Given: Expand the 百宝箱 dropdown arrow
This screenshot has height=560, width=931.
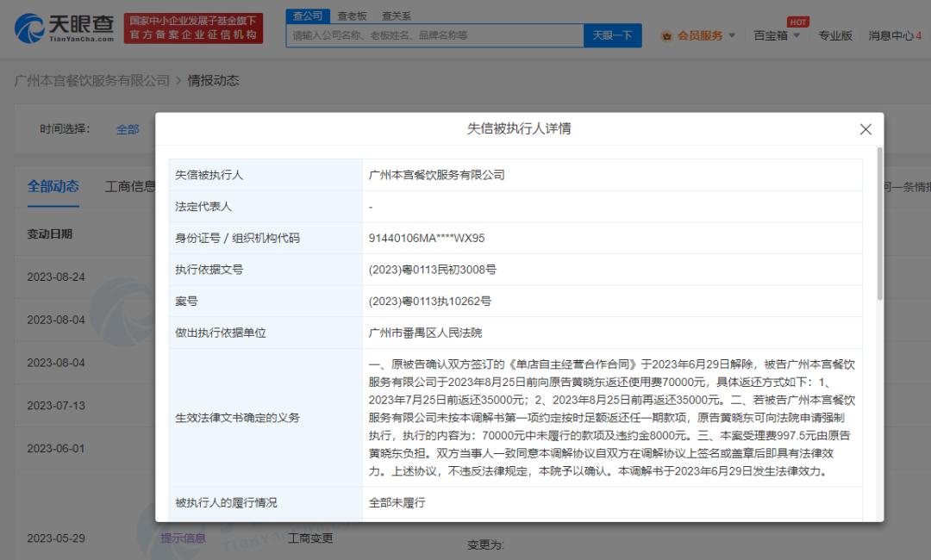Looking at the screenshot, I should (x=797, y=35).
